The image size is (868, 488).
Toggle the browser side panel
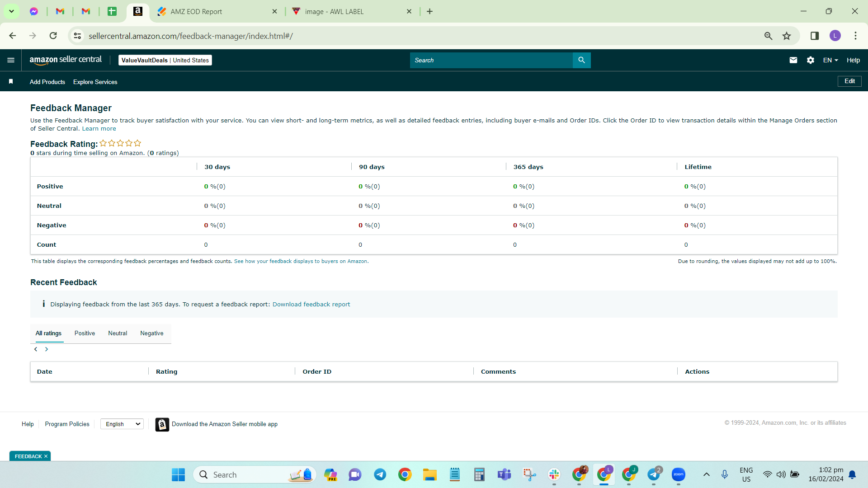tap(815, 36)
